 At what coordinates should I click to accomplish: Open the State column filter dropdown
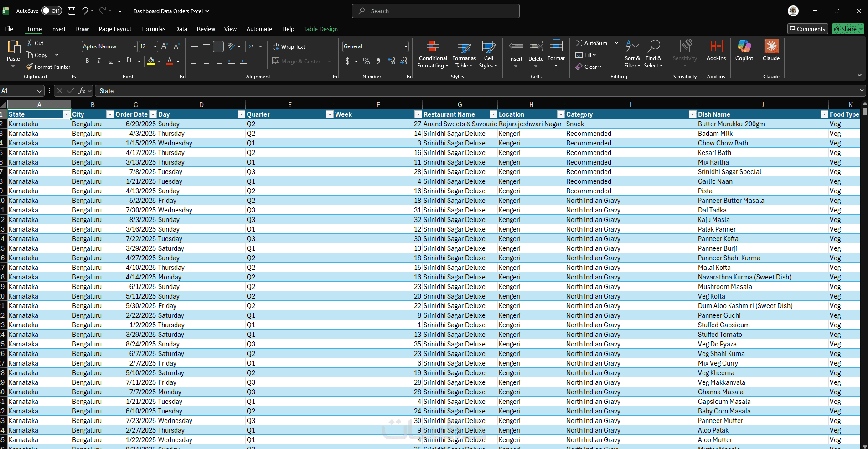(x=67, y=114)
